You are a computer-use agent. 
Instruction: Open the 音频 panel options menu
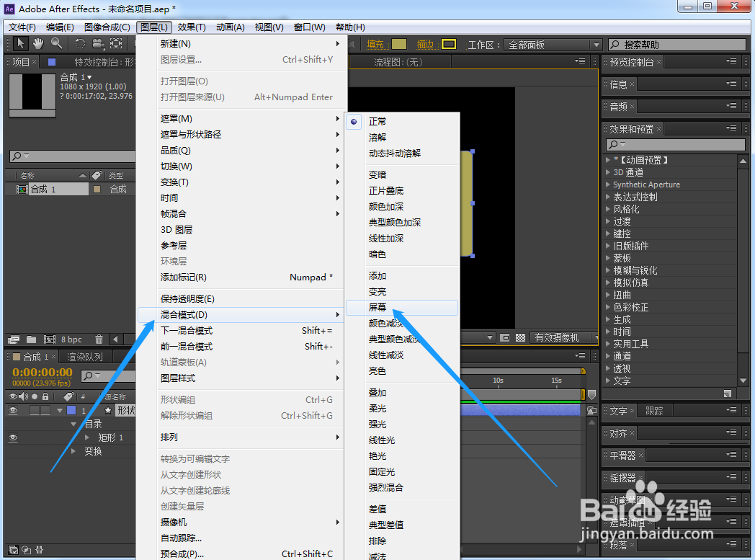[x=731, y=106]
